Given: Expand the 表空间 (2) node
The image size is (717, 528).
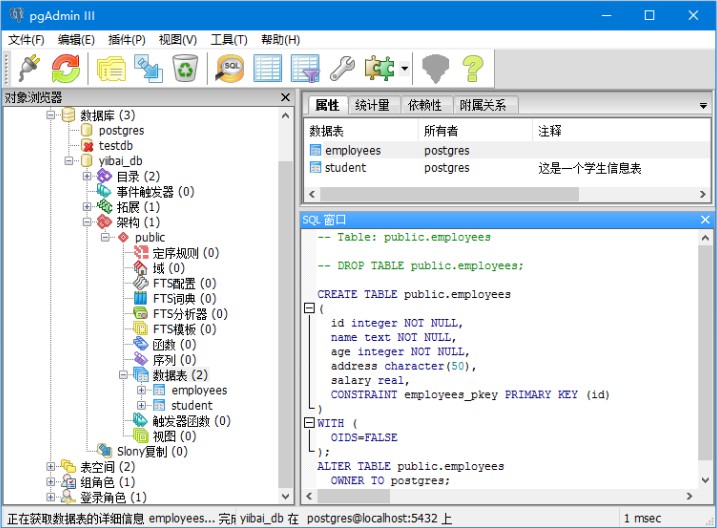Looking at the screenshot, I should coord(51,467).
